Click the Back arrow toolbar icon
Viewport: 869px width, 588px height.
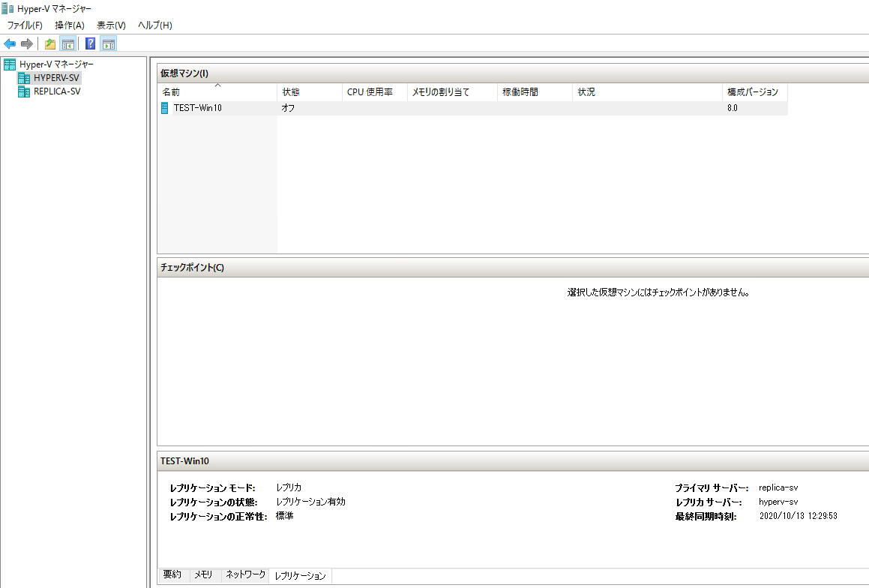click(10, 43)
